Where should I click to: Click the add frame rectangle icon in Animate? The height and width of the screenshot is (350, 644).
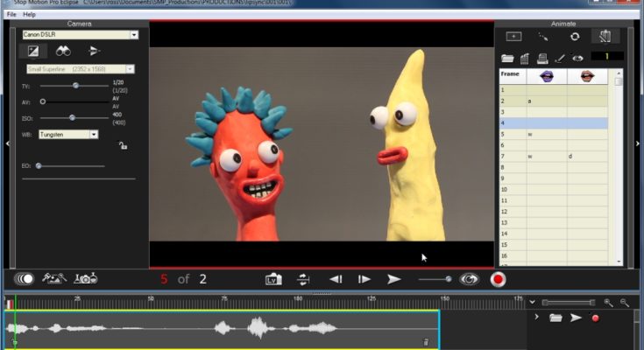[x=513, y=37]
